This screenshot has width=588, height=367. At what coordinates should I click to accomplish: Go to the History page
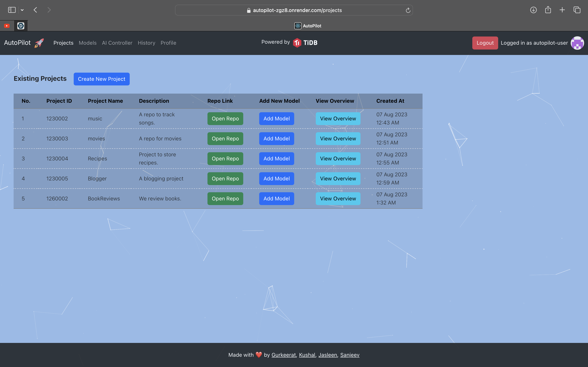(146, 43)
